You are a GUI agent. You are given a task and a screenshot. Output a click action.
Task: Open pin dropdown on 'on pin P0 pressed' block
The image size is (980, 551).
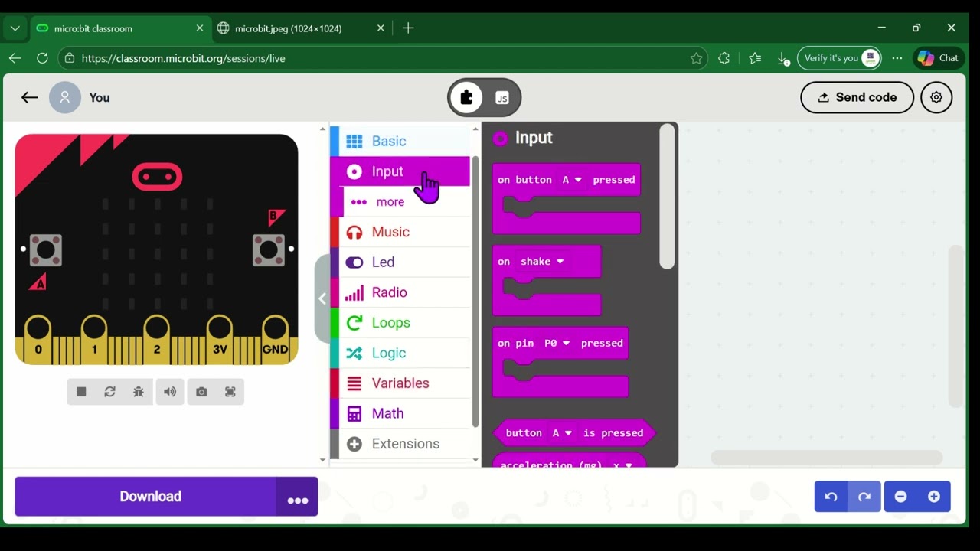[557, 344]
